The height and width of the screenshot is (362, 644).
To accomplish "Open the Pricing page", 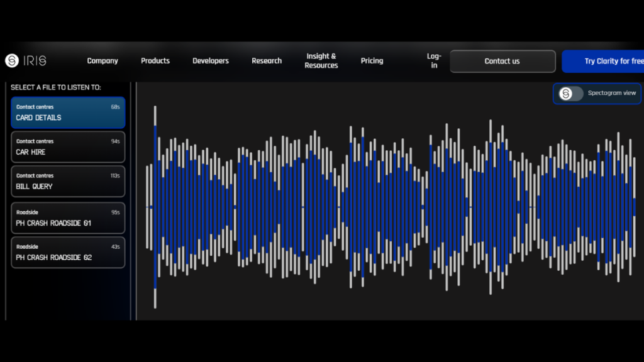I will (x=372, y=61).
